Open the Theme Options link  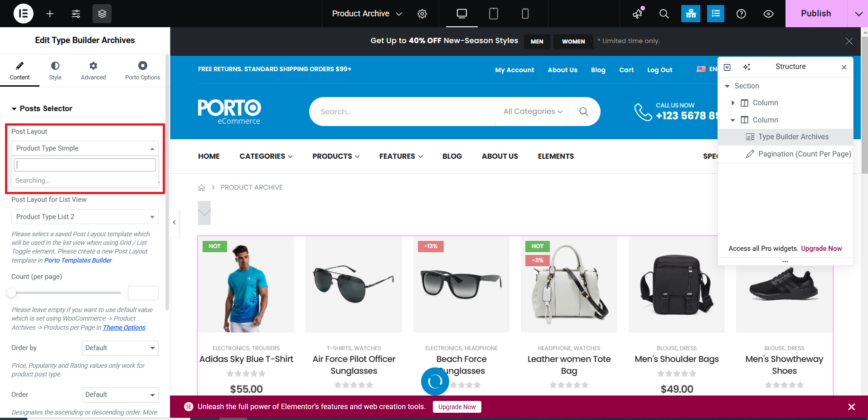click(124, 327)
